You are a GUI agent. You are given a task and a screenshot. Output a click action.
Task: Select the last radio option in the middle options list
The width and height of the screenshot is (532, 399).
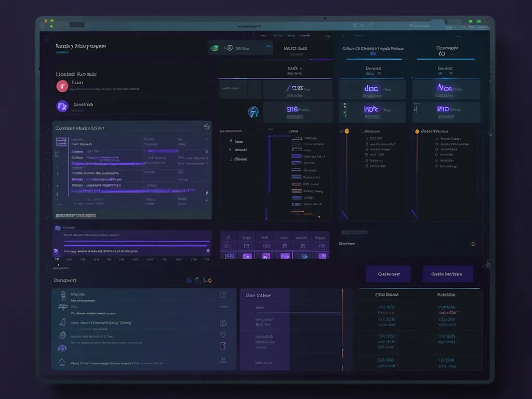pyautogui.click(x=367, y=166)
